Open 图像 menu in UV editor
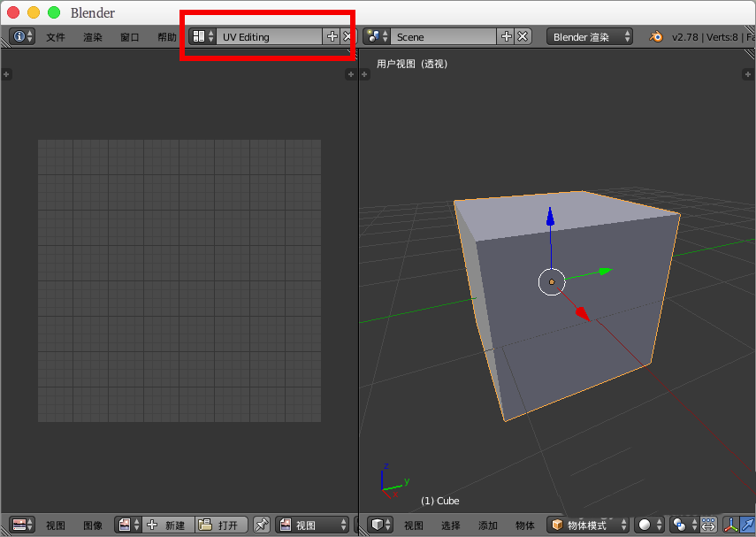The width and height of the screenshot is (756, 537). 93,525
